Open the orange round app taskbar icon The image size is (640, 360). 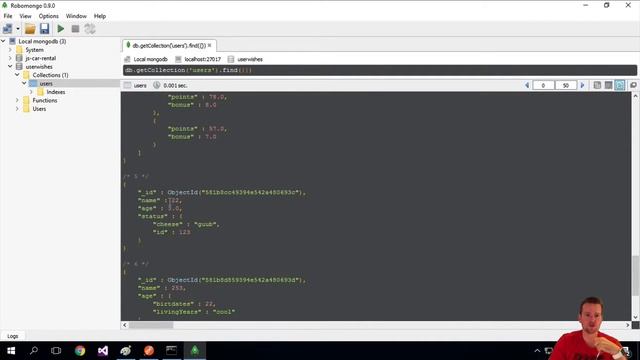pyautogui.click(x=149, y=351)
